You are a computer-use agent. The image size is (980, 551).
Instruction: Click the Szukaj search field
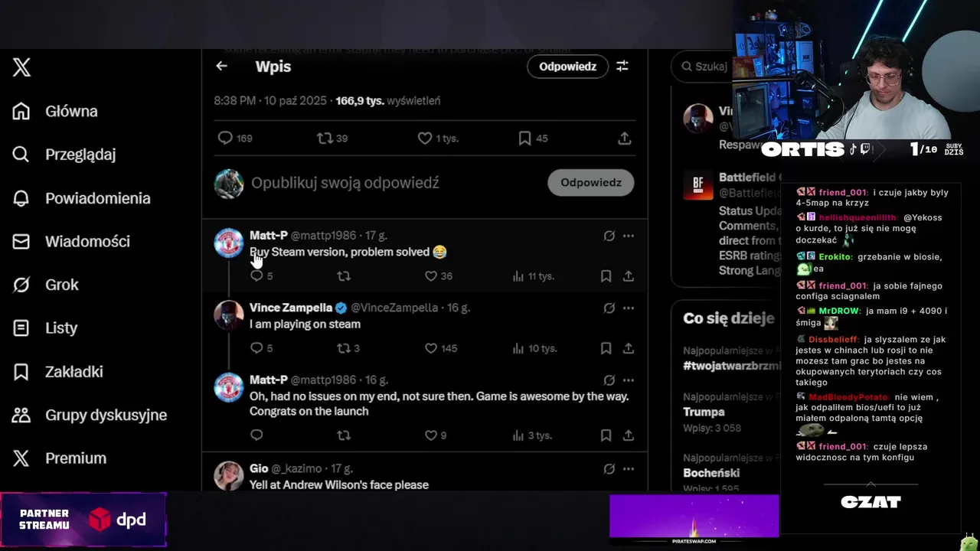coord(703,67)
